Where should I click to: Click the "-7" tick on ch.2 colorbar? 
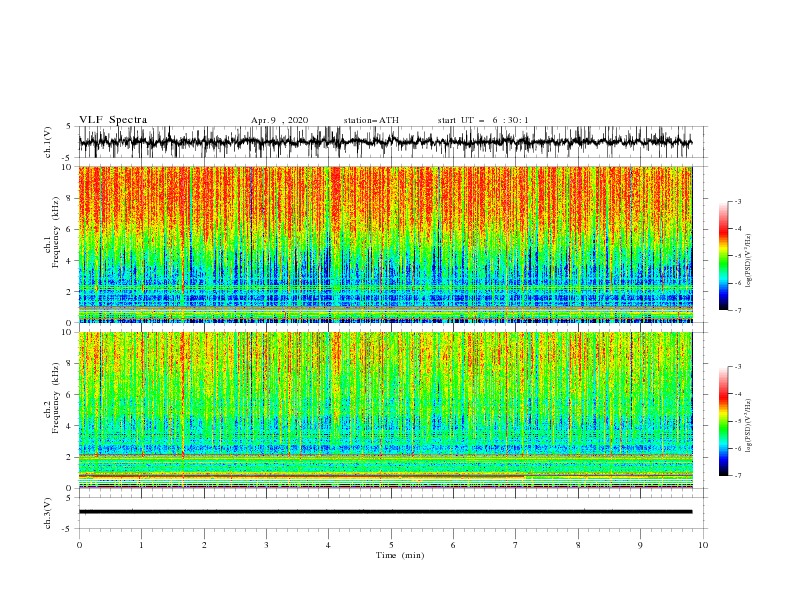737,476
